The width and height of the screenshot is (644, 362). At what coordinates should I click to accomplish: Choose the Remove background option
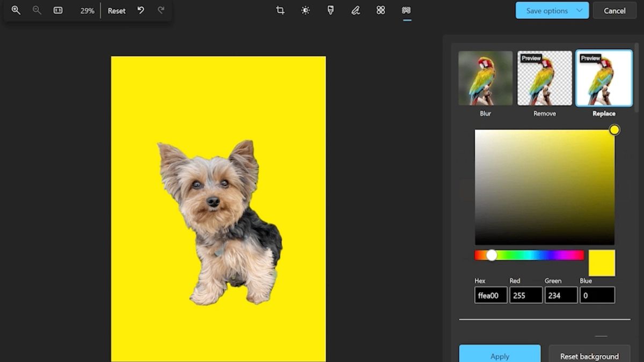point(544,78)
